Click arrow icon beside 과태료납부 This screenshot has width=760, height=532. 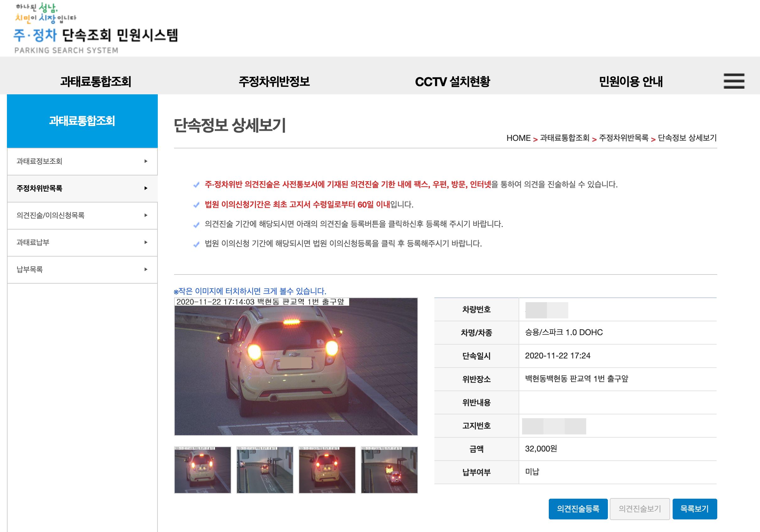pos(146,242)
